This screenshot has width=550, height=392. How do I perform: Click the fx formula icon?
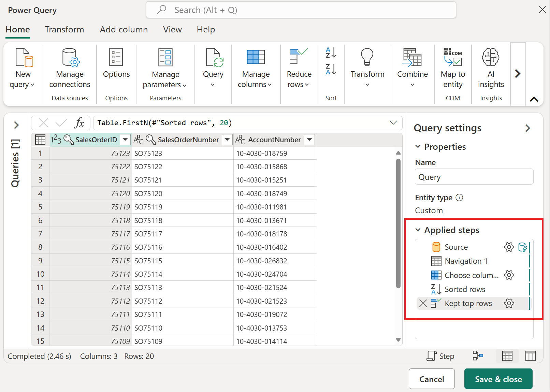click(x=79, y=122)
